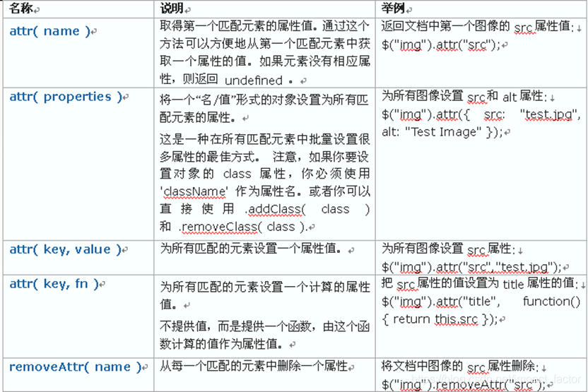Click the $("img").attr("src"); example code
Image resolution: width=588 pixels, height=392 pixels.
pyautogui.click(x=441, y=45)
